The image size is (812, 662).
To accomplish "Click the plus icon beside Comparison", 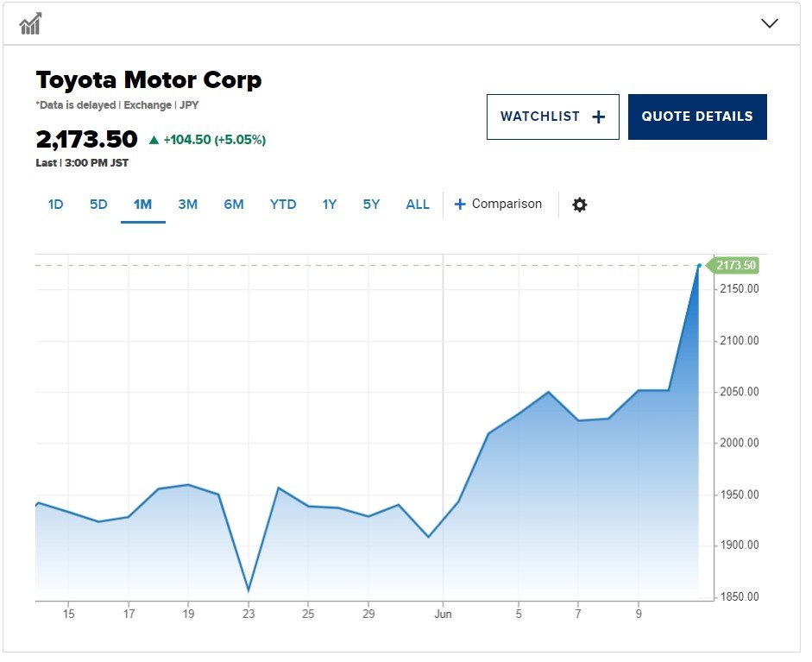I will tap(460, 205).
